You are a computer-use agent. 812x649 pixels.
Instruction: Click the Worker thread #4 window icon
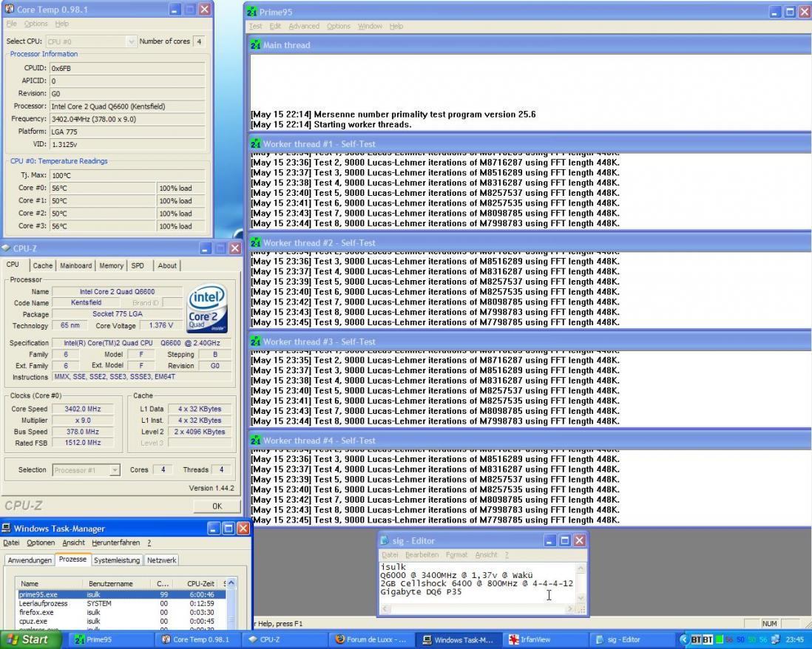255,441
